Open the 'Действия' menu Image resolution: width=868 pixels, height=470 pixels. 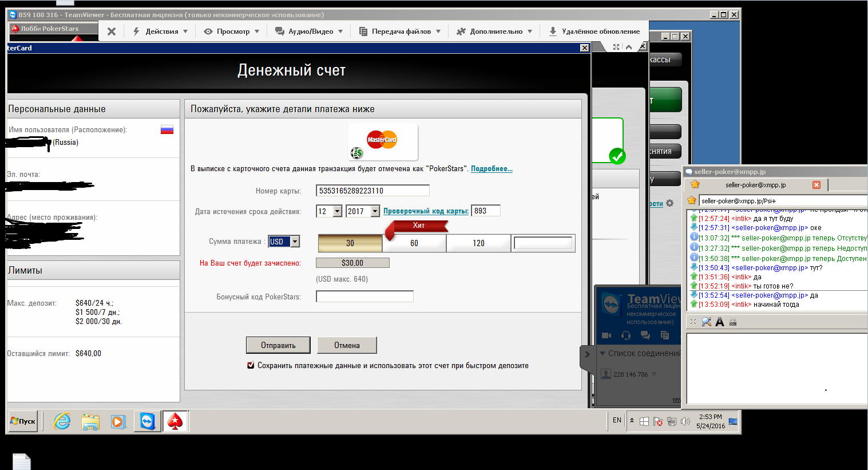click(161, 31)
